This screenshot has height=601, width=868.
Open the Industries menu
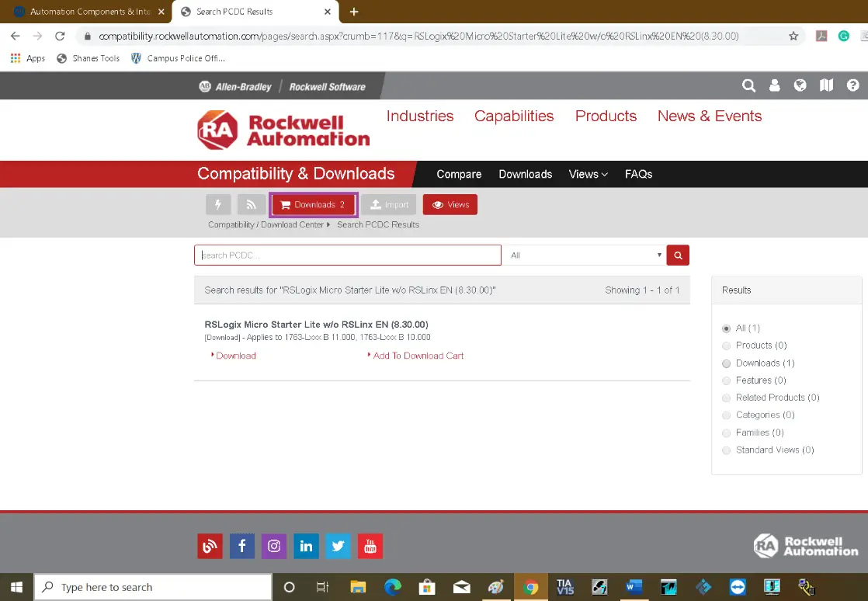point(419,116)
